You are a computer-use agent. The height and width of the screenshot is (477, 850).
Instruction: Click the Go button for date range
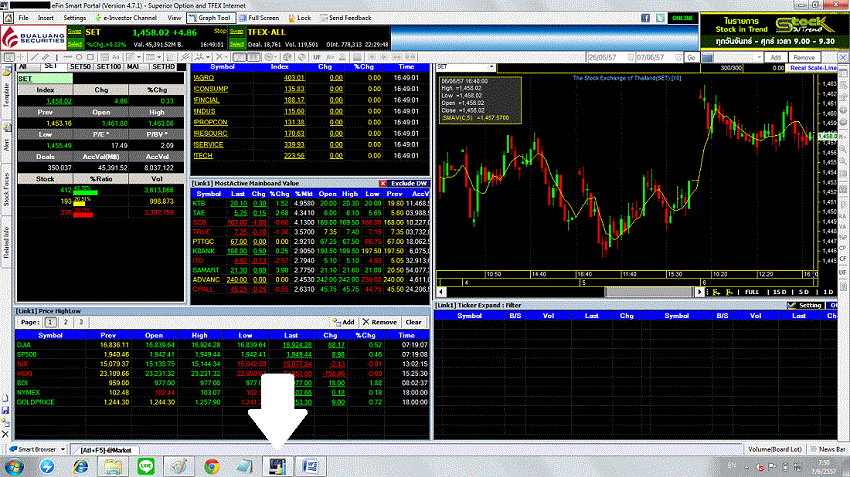[x=691, y=57]
